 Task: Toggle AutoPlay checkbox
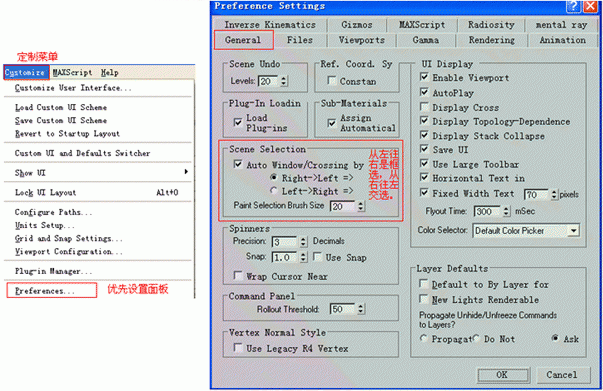(x=424, y=92)
